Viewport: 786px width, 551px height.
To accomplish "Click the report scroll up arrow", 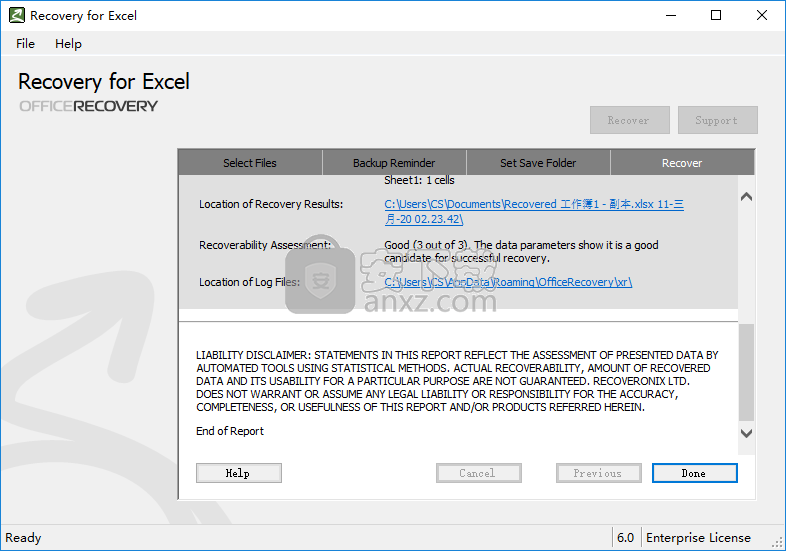I will point(746,197).
